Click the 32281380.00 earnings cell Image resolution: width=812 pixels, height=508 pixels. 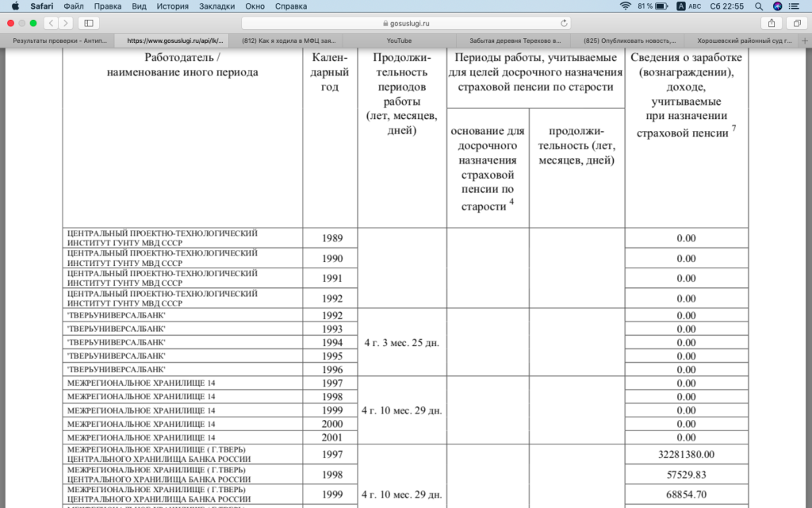coord(686,454)
